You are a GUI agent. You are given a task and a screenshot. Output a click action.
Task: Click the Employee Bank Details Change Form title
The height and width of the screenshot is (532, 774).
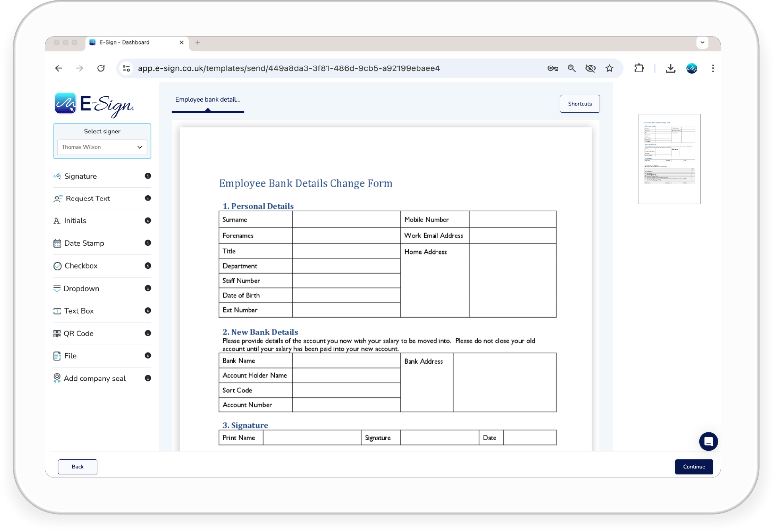(306, 183)
